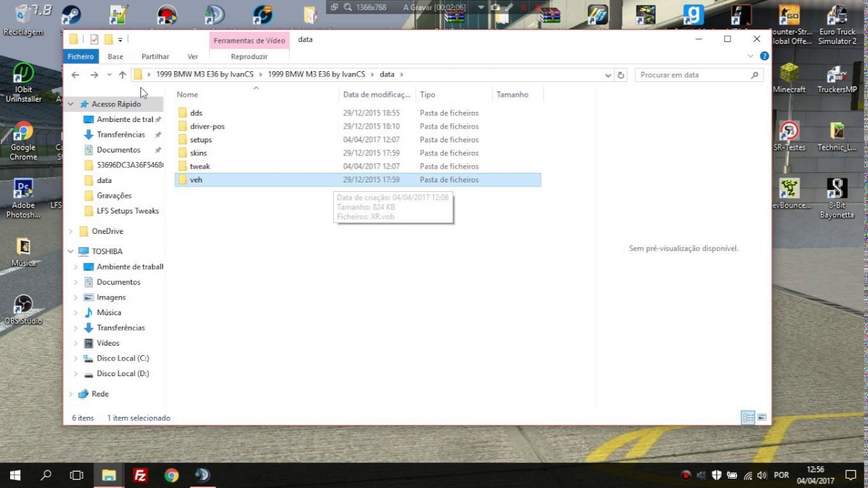Open the veh folder

point(358,180)
